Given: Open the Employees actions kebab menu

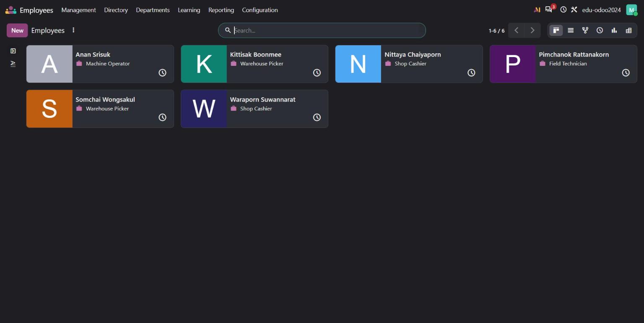Looking at the screenshot, I should pyautogui.click(x=73, y=30).
